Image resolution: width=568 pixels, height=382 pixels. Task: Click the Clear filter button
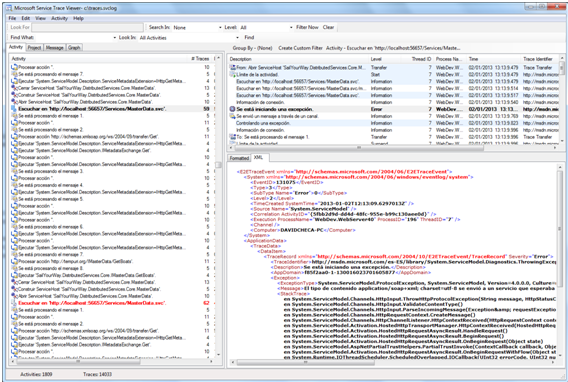(x=328, y=27)
